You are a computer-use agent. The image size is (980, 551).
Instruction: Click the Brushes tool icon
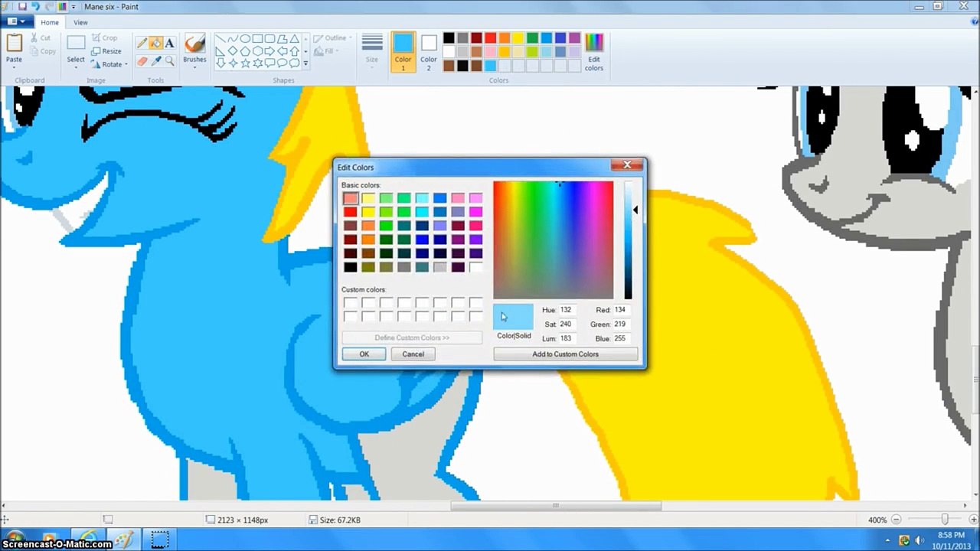pos(194,43)
